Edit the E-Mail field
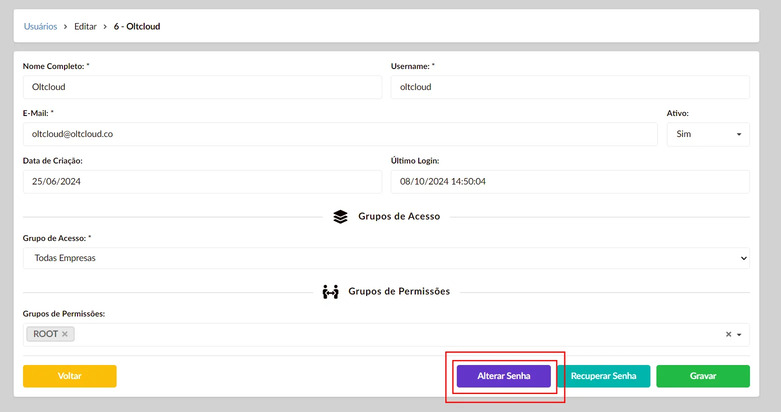The width and height of the screenshot is (781, 412). point(340,134)
